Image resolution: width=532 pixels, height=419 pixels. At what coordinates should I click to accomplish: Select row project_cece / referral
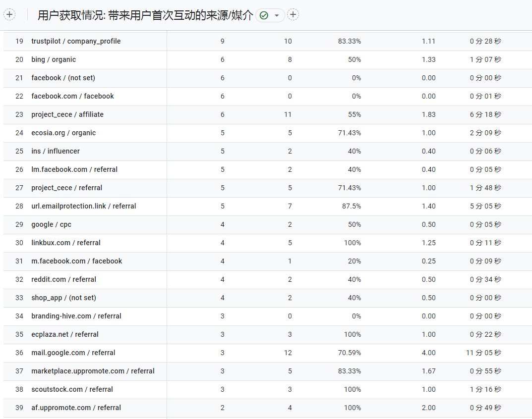tap(268, 188)
